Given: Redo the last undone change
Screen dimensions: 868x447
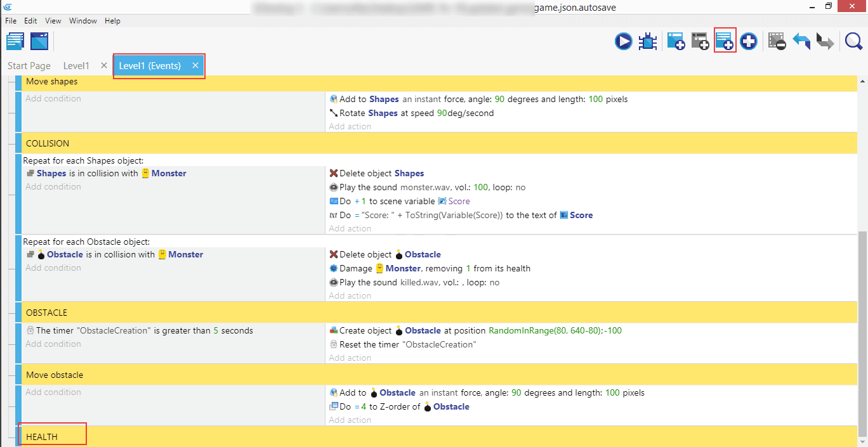Looking at the screenshot, I should pyautogui.click(x=825, y=42).
